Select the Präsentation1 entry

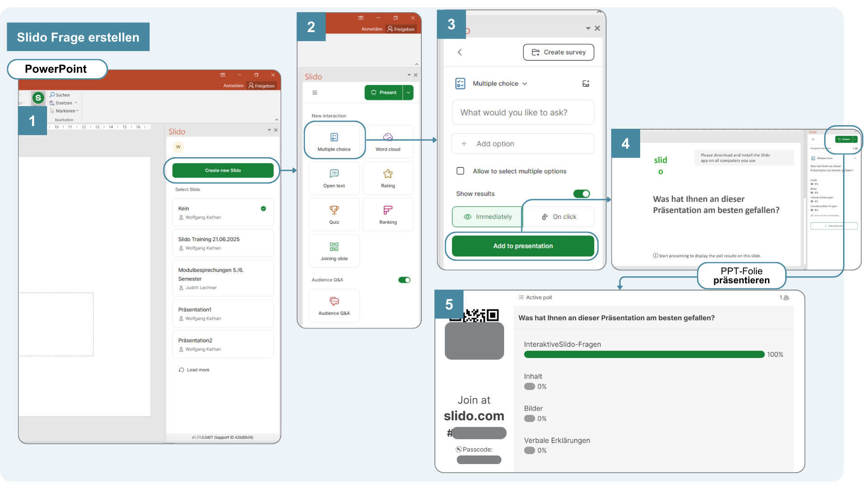[223, 314]
